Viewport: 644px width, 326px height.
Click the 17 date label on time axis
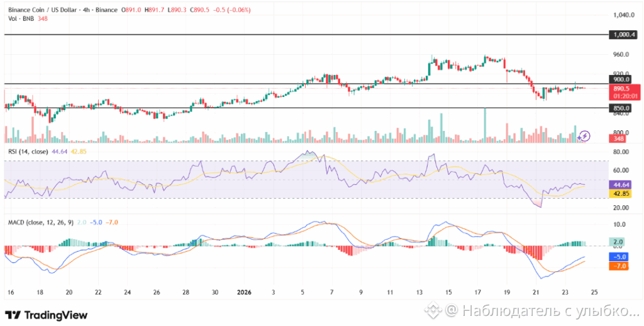[477, 292]
